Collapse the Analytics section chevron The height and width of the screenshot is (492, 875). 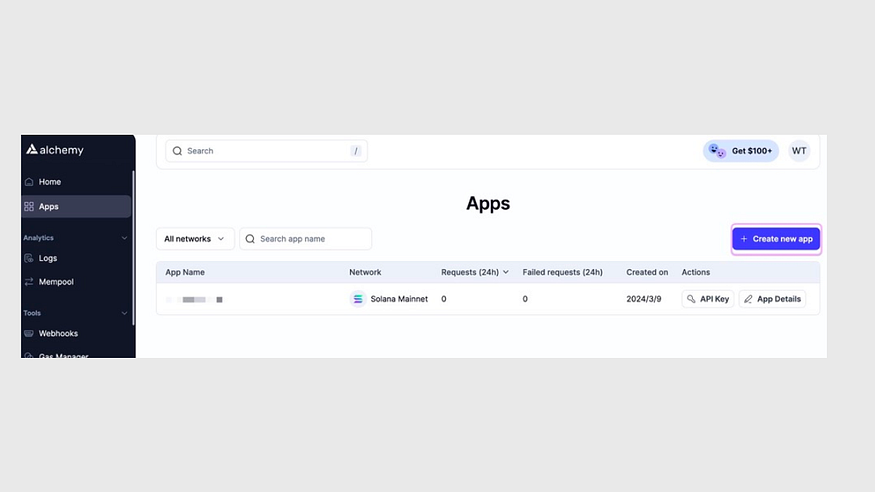tap(124, 238)
